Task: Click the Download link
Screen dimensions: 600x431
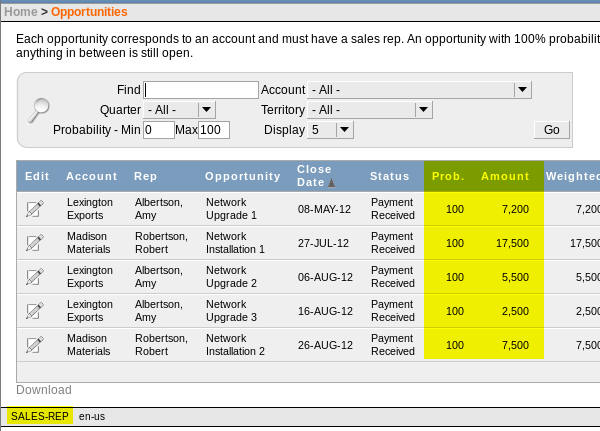Action: pos(44,390)
